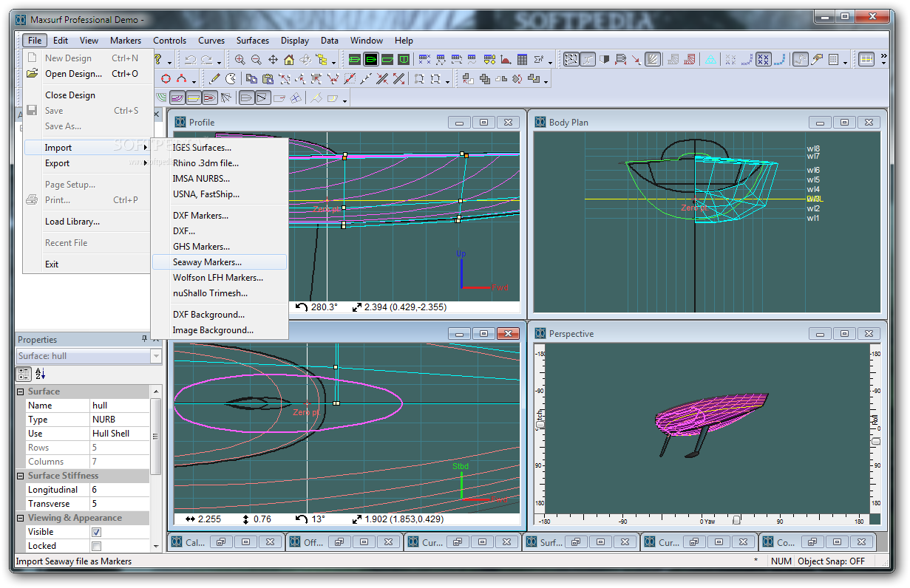Click the red area curve chart icon
The height and width of the screenshot is (588, 910).
point(506,60)
